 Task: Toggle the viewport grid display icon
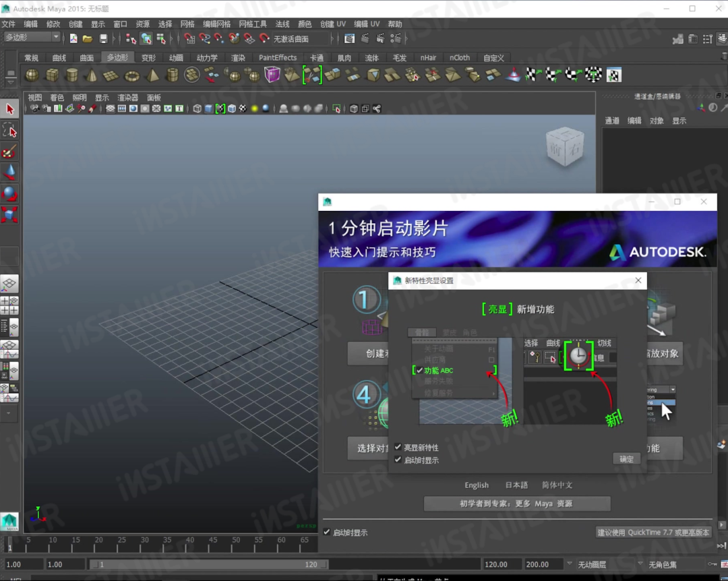(110, 109)
